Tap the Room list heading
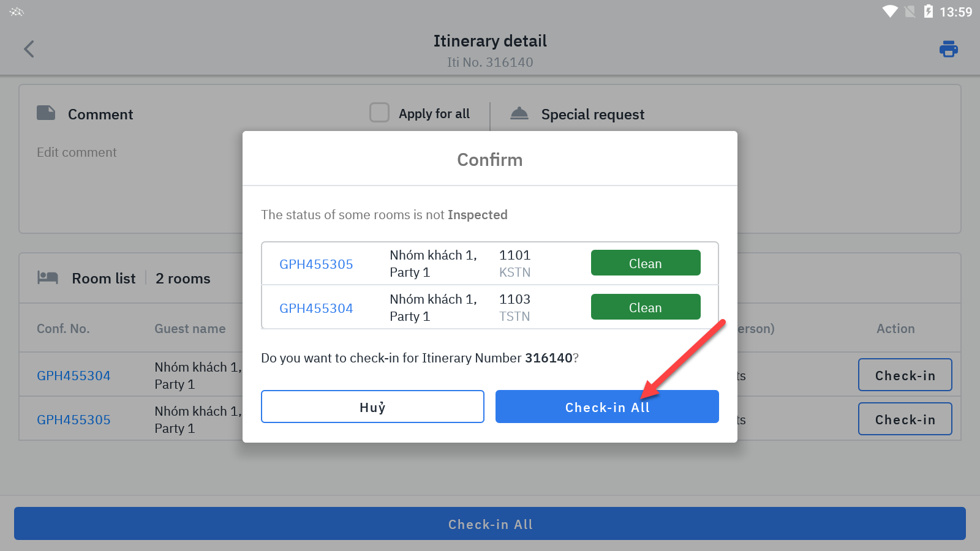The height and width of the screenshot is (551, 980). 104,279
